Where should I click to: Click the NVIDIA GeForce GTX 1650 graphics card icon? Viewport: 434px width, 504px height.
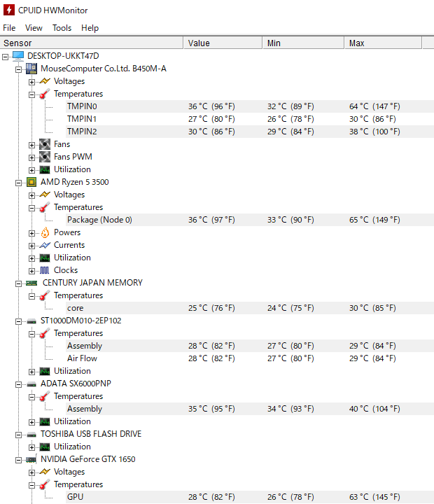[x=31, y=459]
